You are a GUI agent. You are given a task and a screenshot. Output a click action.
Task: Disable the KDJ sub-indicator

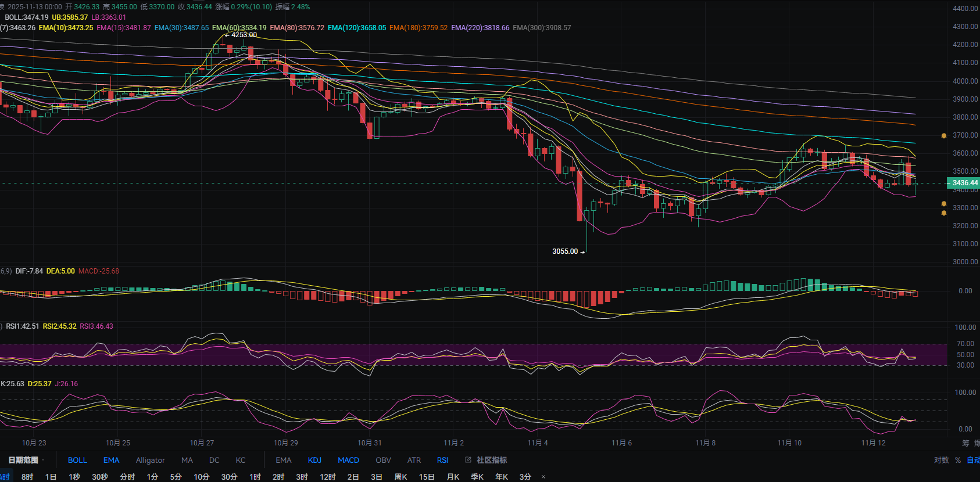[x=314, y=460]
